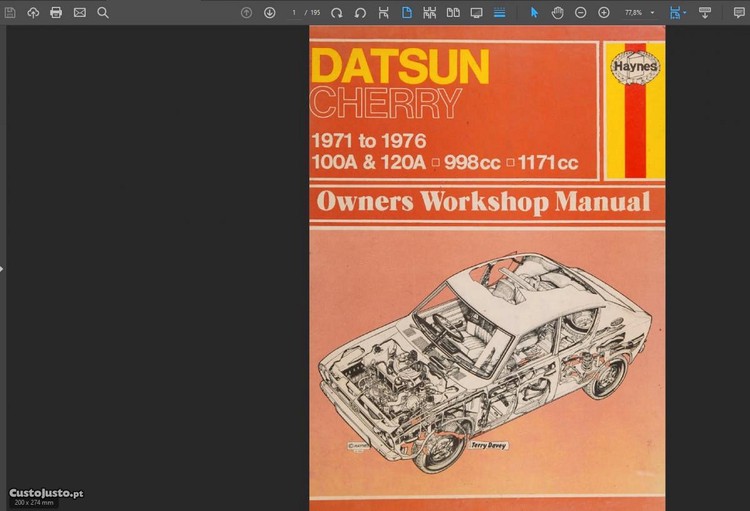Image resolution: width=750 pixels, height=511 pixels.
Task: Go to the previous page arrow
Action: [x=247, y=13]
